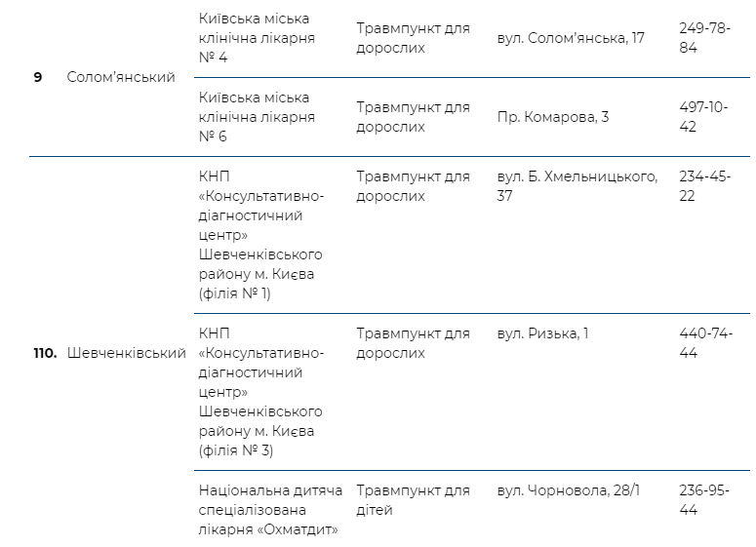756x547 pixels.
Task: Select Київська міська клінічна лікарня № 6
Action: 257,117
